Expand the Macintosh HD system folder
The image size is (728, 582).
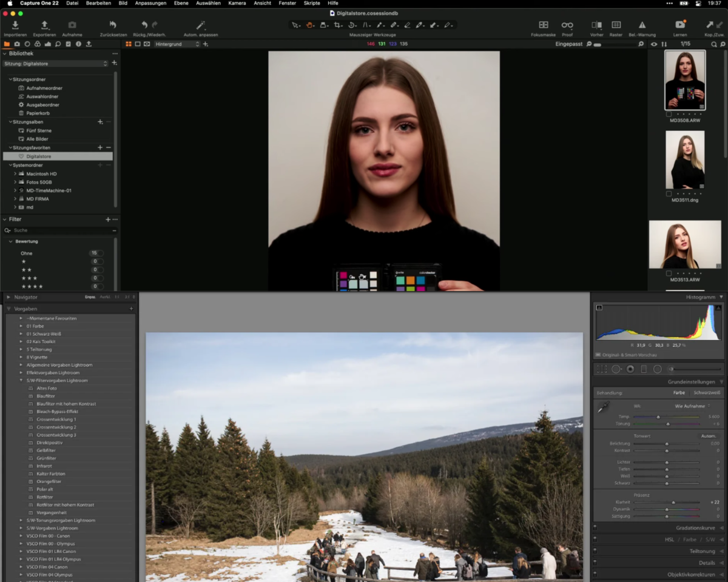coord(15,173)
